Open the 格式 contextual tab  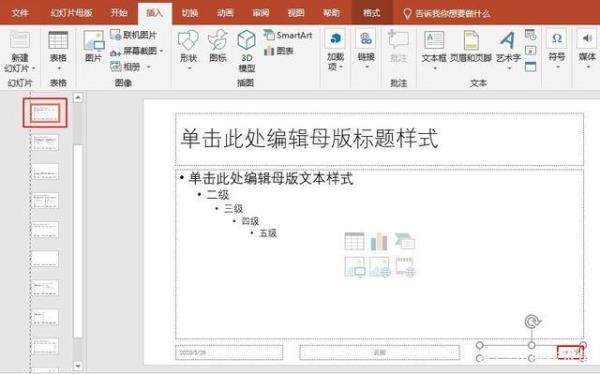(372, 13)
